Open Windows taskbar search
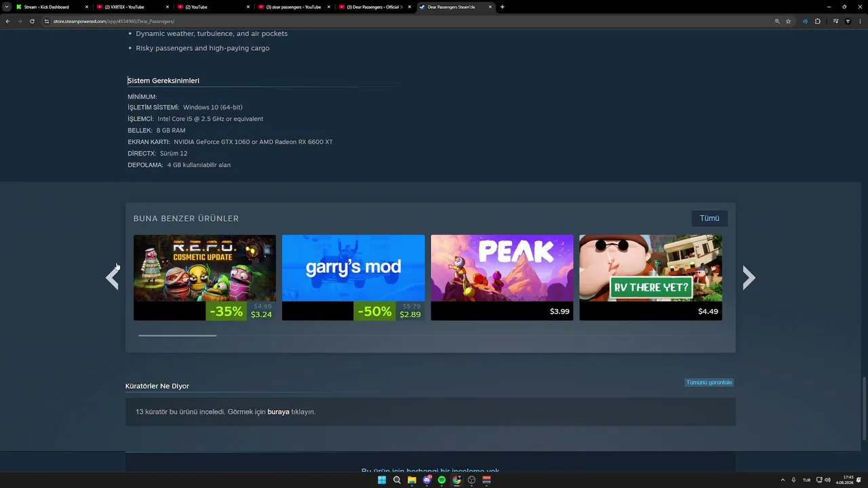 (x=397, y=480)
